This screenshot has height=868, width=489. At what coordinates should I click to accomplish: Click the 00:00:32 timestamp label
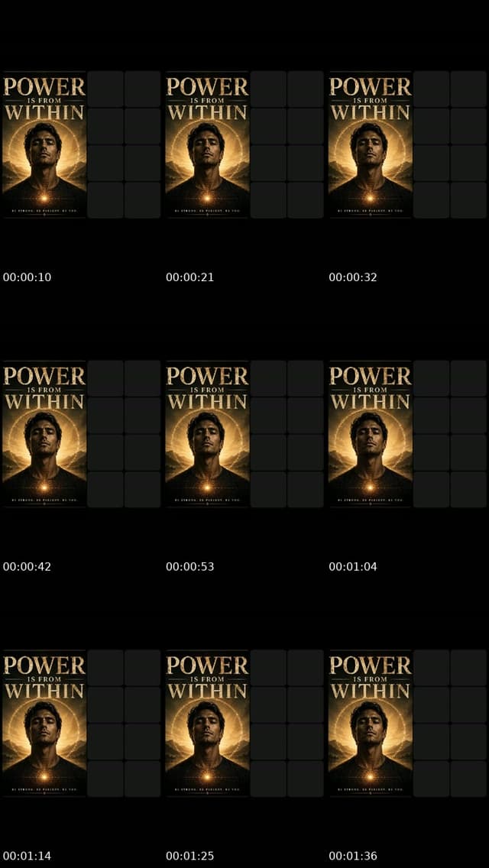point(353,277)
